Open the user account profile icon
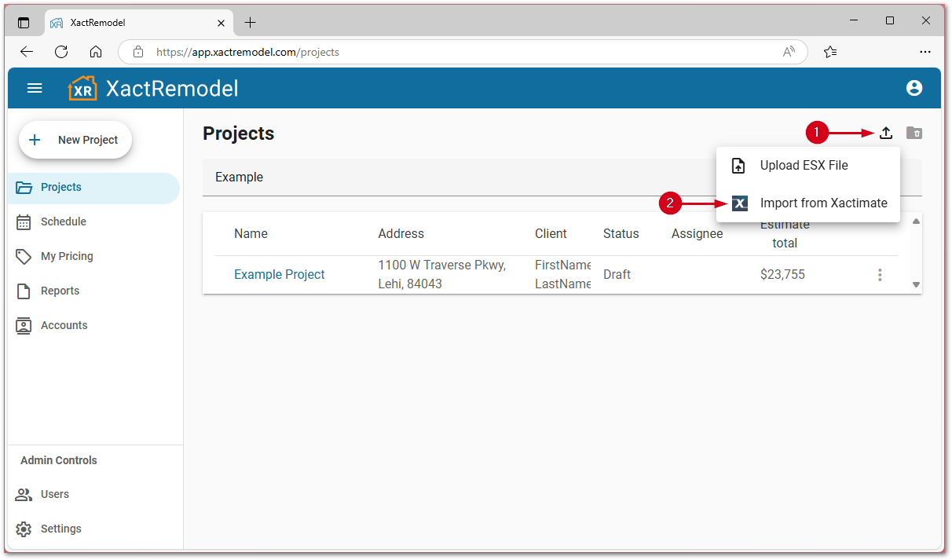The width and height of the screenshot is (952, 560). coord(914,88)
